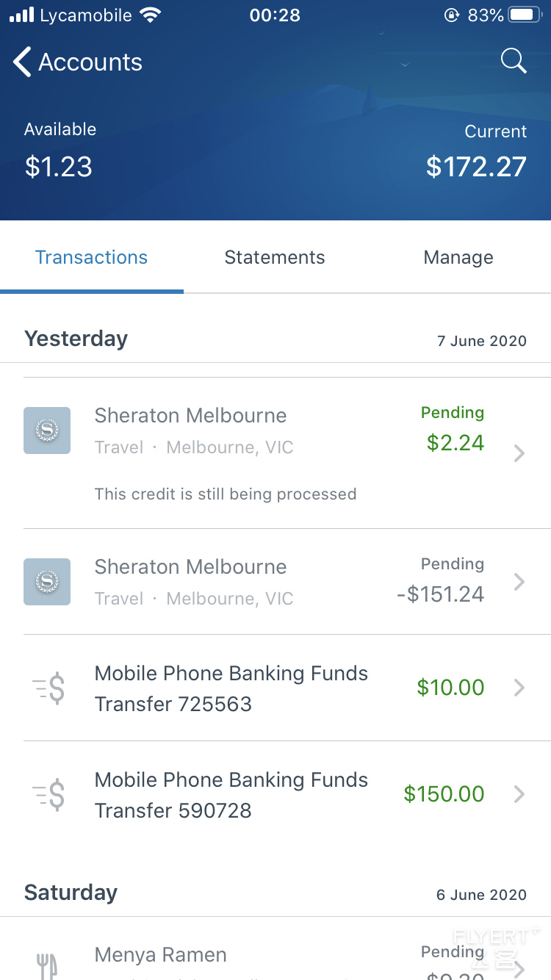
Task: Open chevron next to $10.00 transfer
Action: 519,688
